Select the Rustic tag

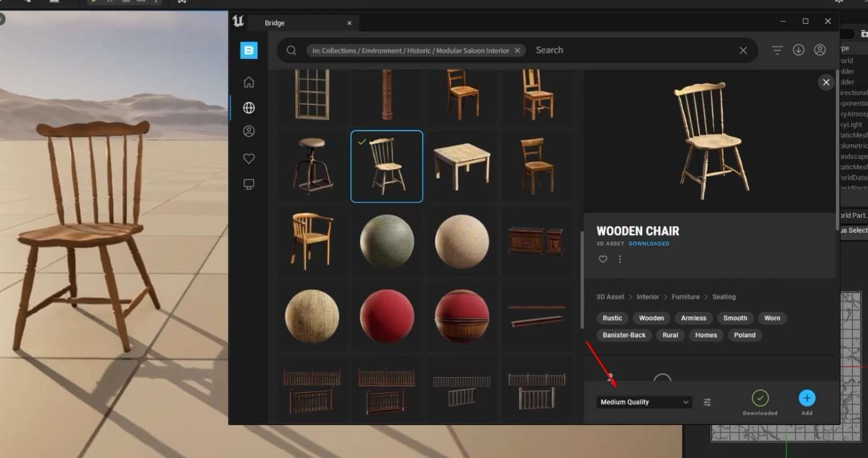pos(612,318)
